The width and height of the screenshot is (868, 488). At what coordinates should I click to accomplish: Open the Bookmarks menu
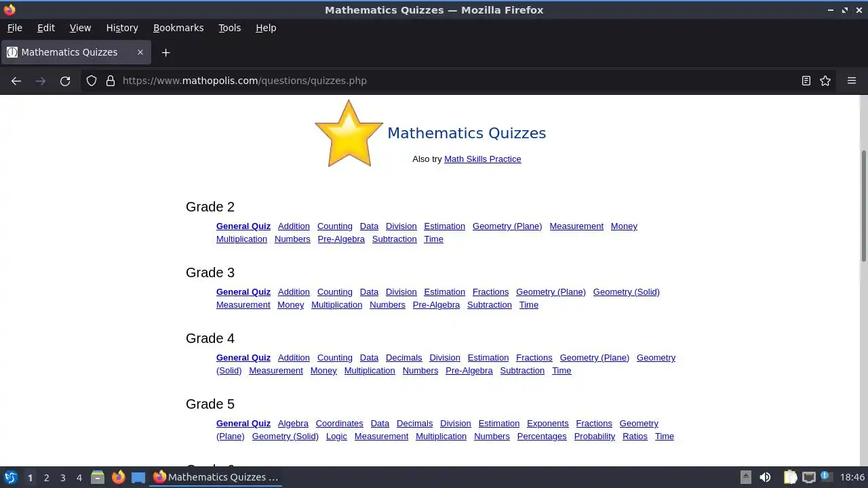click(x=178, y=28)
